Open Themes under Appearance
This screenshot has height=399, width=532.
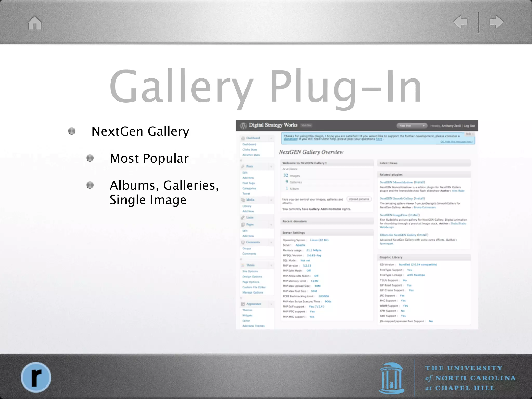(247, 310)
